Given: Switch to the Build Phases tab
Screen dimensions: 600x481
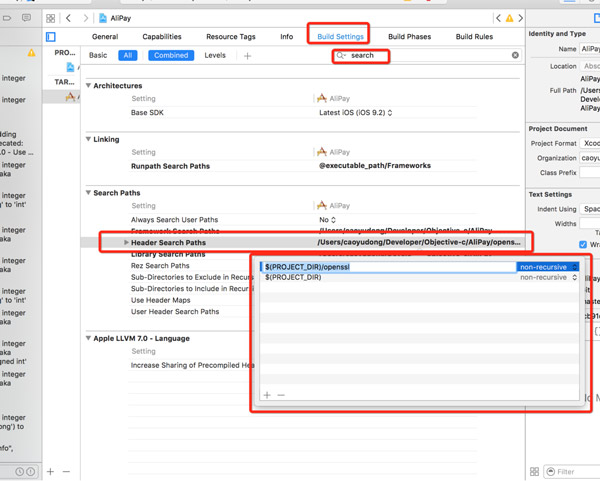Looking at the screenshot, I should (409, 37).
